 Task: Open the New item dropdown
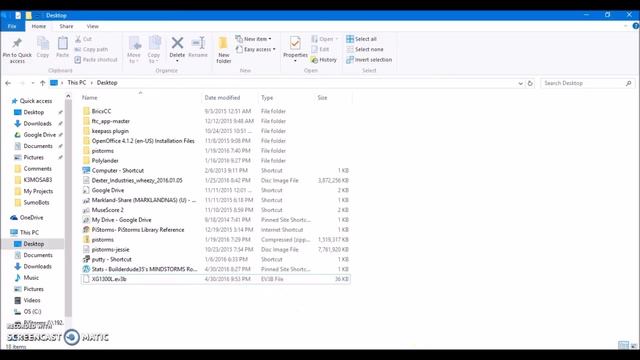pos(253,39)
